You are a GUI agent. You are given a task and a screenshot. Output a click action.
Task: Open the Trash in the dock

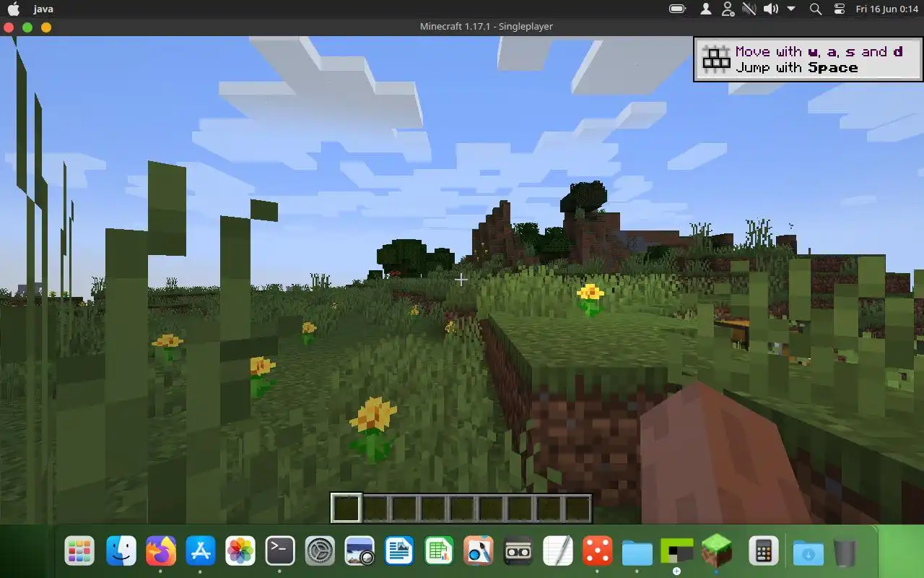pyautogui.click(x=845, y=552)
